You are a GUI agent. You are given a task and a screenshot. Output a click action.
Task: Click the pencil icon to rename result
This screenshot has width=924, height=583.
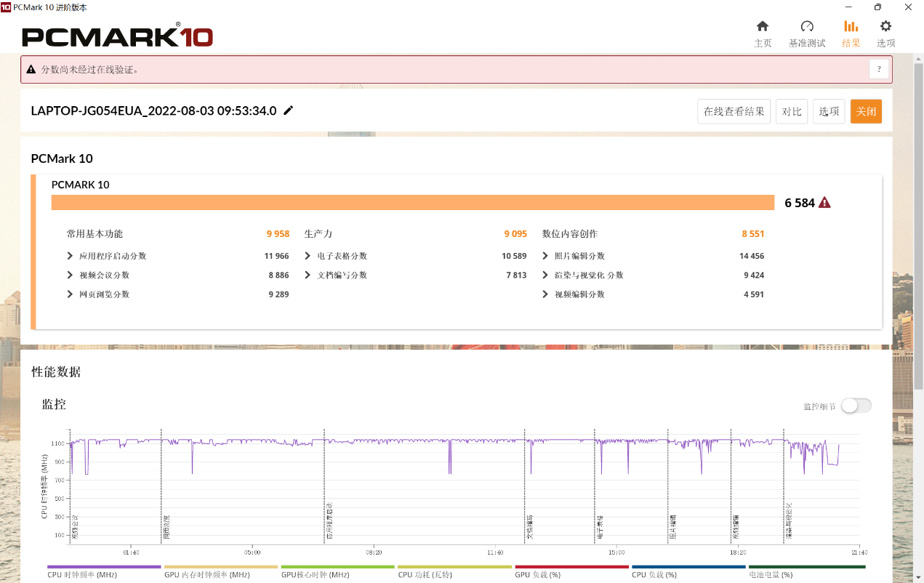(289, 110)
